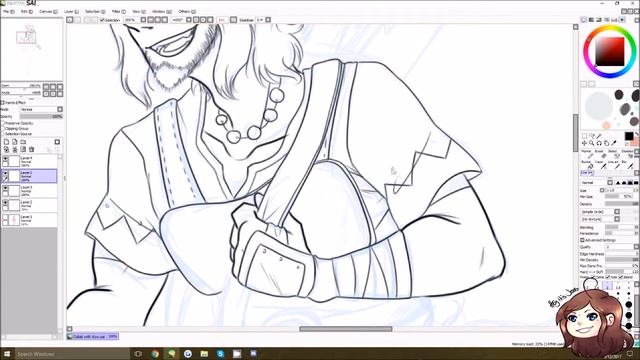Open the layer blending Mode dropdown
The image size is (640, 360).
tap(41, 109)
